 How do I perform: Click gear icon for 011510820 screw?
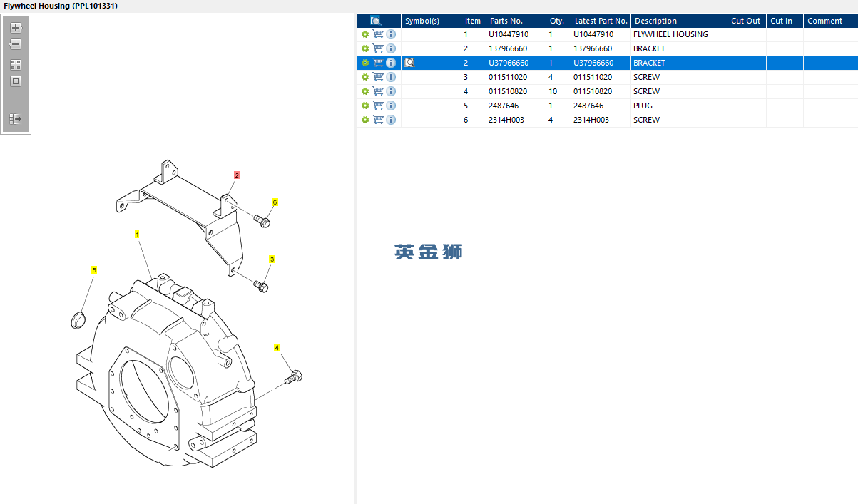point(365,91)
